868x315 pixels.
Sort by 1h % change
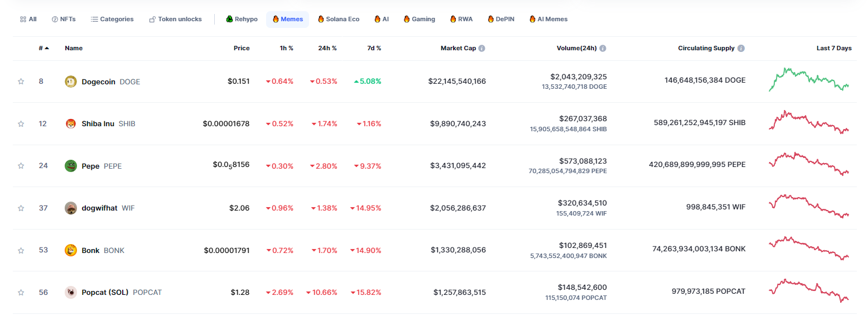(x=287, y=48)
